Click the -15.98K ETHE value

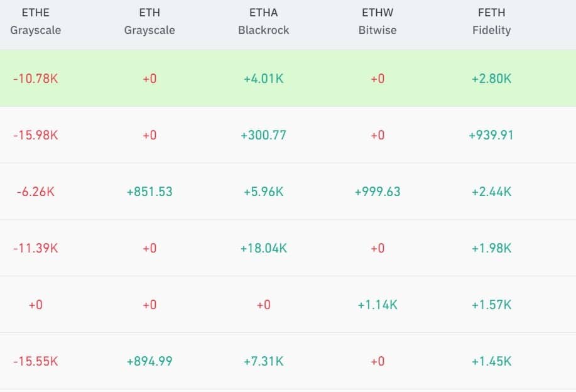click(35, 135)
